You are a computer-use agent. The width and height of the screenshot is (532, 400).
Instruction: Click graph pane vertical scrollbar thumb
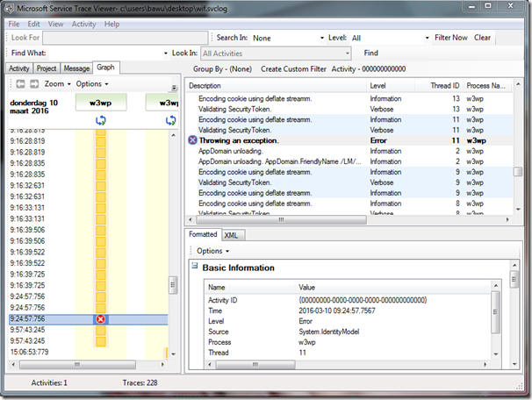[173, 285]
